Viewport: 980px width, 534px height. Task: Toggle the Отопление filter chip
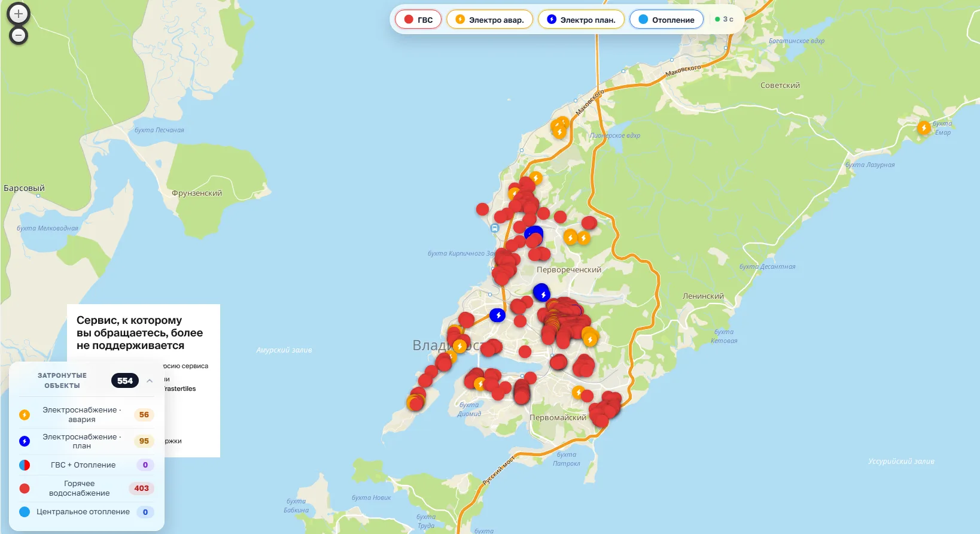click(666, 20)
